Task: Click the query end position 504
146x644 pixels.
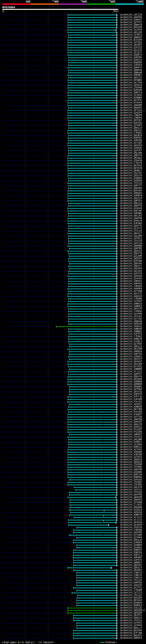Action: pyautogui.click(x=115, y=11)
